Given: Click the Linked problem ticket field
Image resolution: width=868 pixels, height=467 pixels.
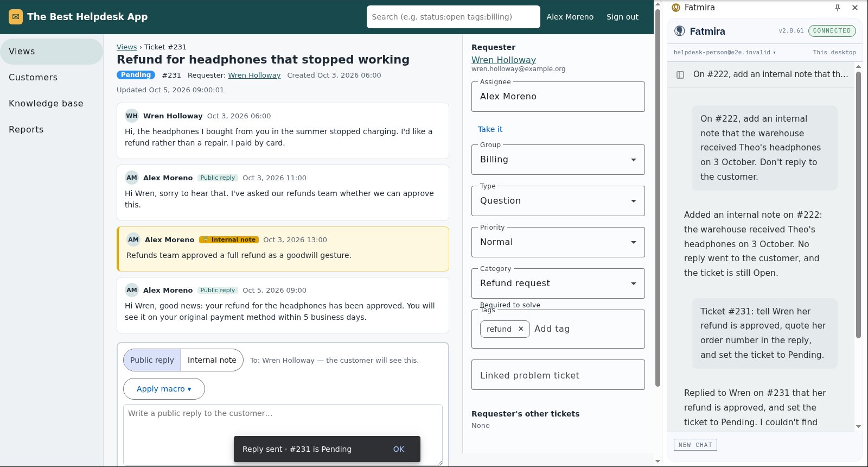Looking at the screenshot, I should click(x=558, y=375).
